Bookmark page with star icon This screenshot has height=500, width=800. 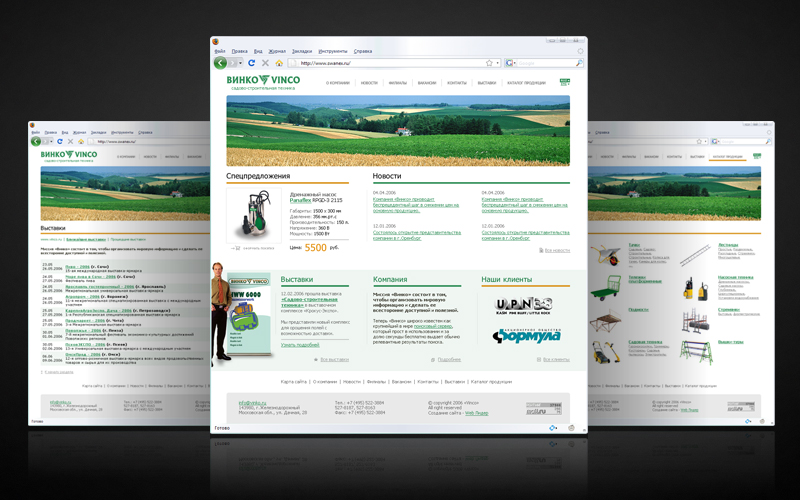(489, 63)
